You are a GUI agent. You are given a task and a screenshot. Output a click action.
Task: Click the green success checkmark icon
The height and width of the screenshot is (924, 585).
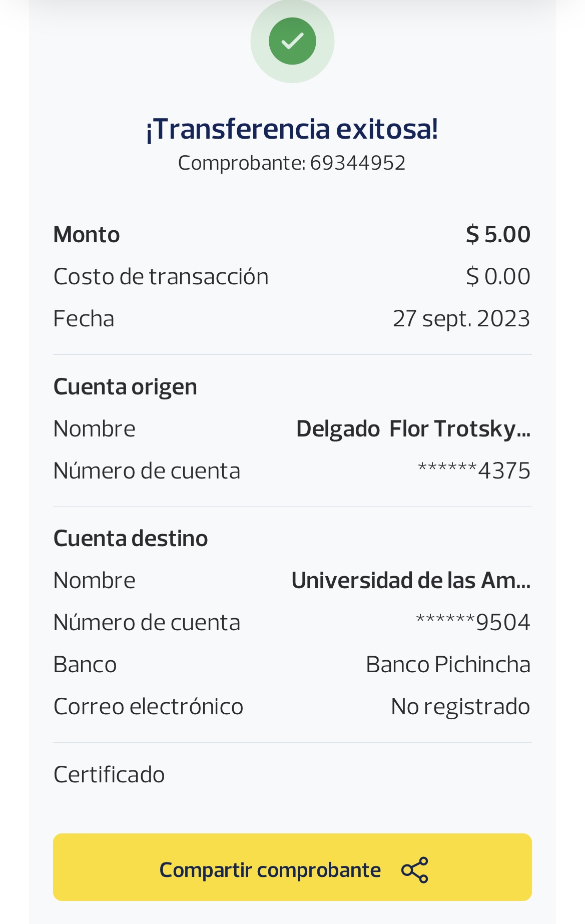click(292, 41)
